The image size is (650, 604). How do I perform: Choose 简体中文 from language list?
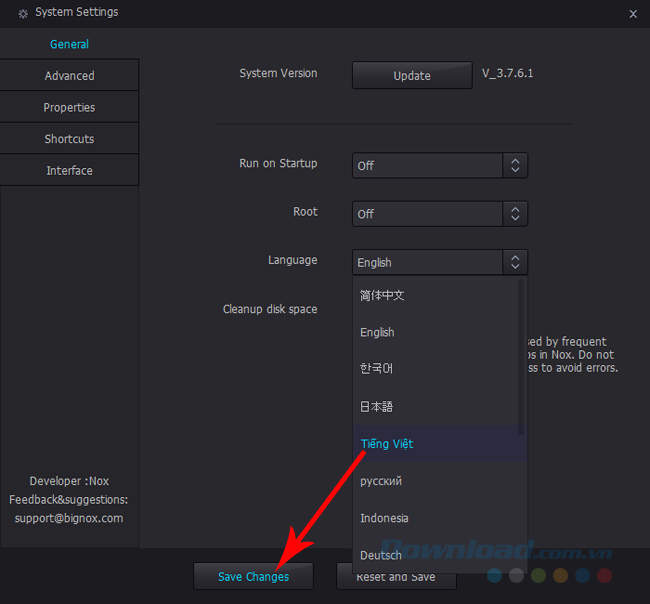[436, 295]
